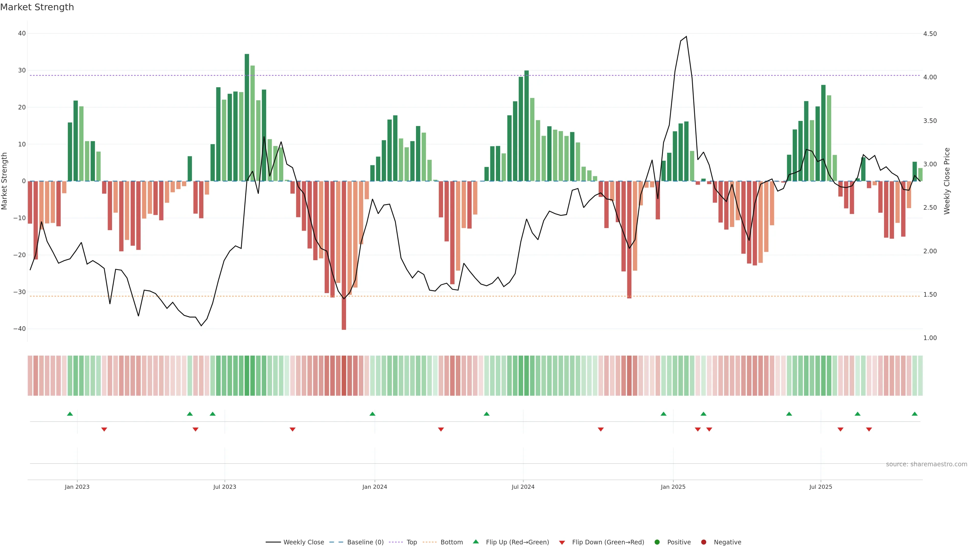Image resolution: width=980 pixels, height=551 pixels.
Task: Click the Flip Down red triangle legend icon
Action: [562, 543]
